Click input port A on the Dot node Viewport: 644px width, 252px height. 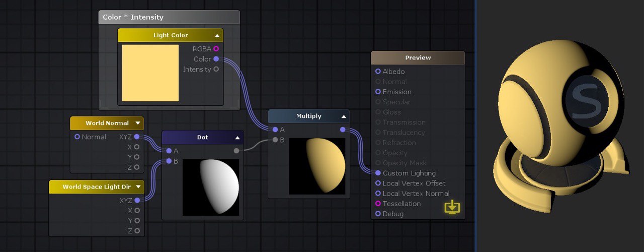[169, 151]
